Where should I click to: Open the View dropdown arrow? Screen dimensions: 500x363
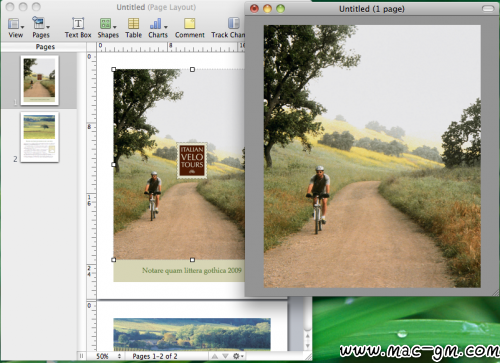click(23, 27)
